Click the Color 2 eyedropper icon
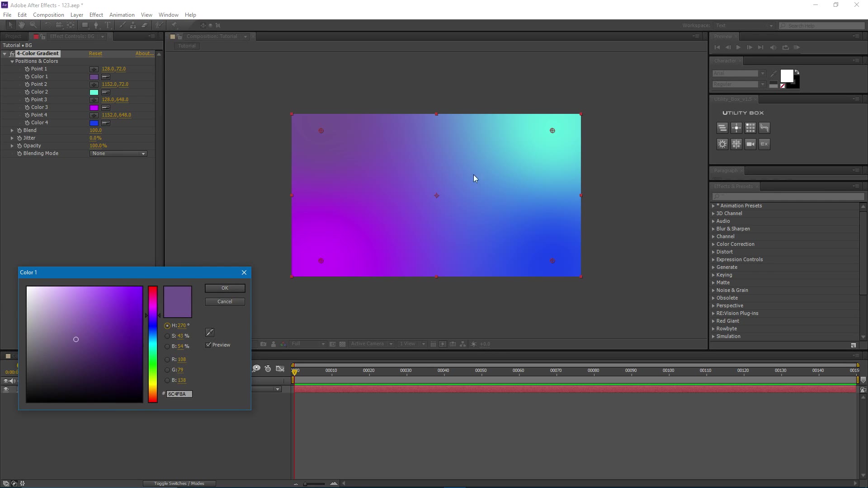The height and width of the screenshot is (488, 868). point(106,92)
